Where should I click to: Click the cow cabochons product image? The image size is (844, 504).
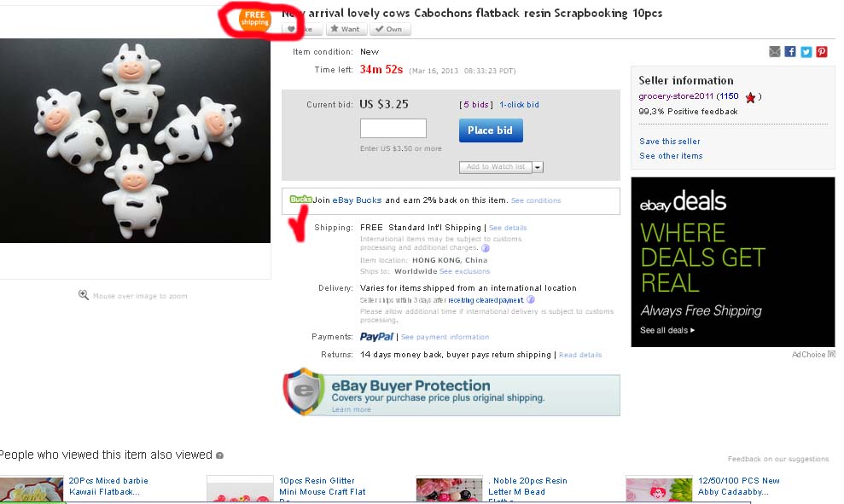coord(135,141)
